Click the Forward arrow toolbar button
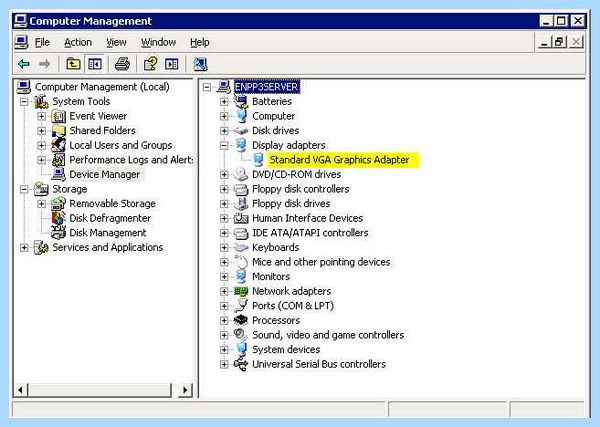Viewport: 600px width, 427px height. click(x=44, y=64)
